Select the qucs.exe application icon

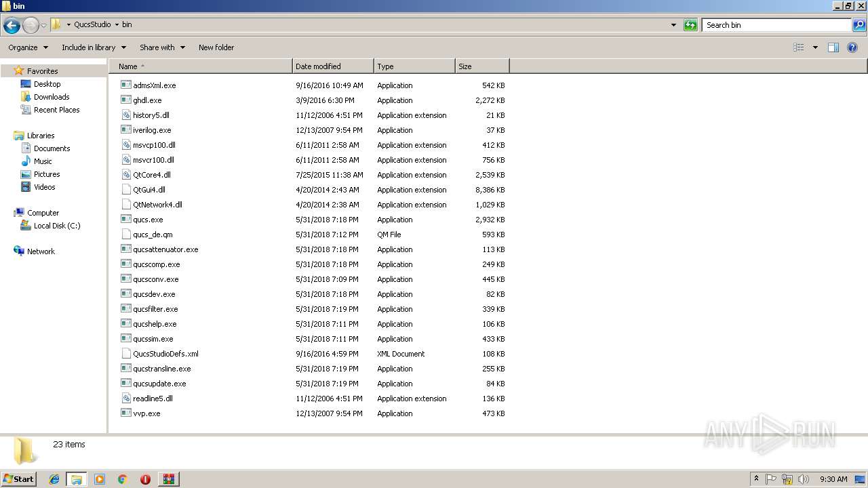point(125,220)
